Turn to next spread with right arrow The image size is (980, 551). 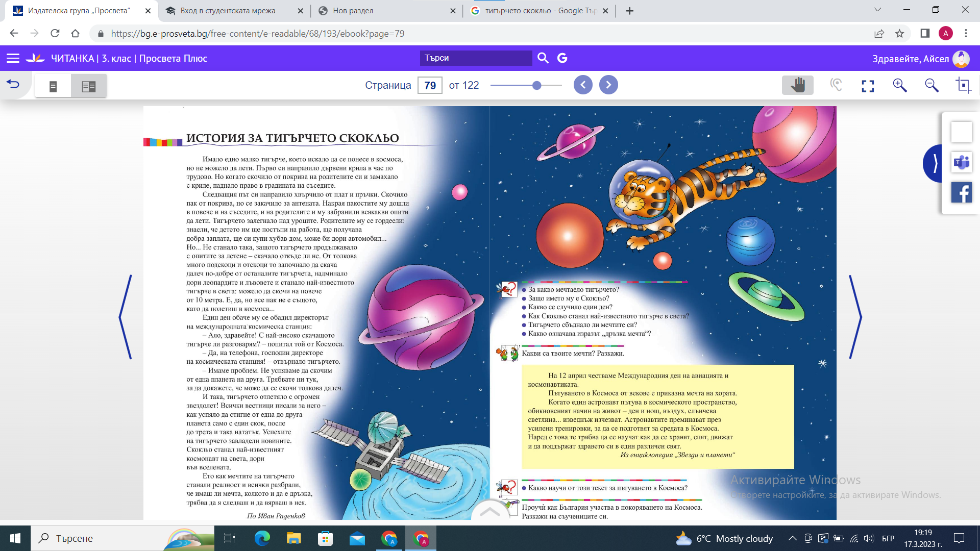pos(855,317)
